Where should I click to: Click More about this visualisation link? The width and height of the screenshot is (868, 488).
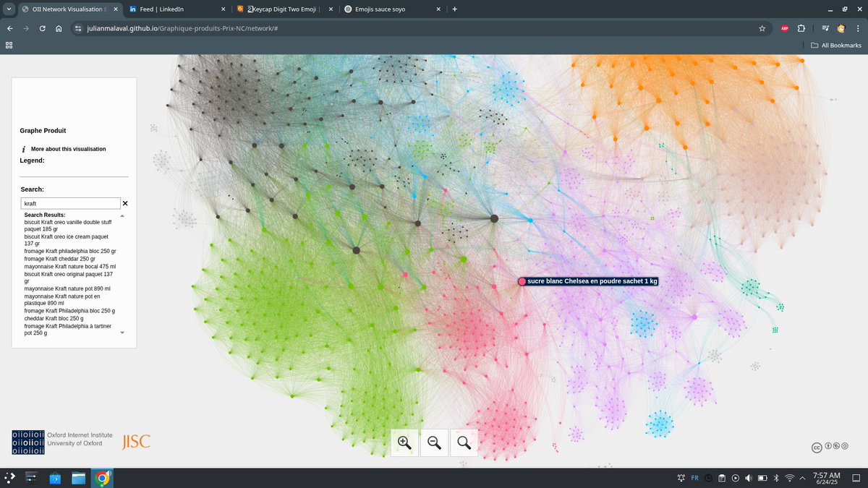(68, 149)
